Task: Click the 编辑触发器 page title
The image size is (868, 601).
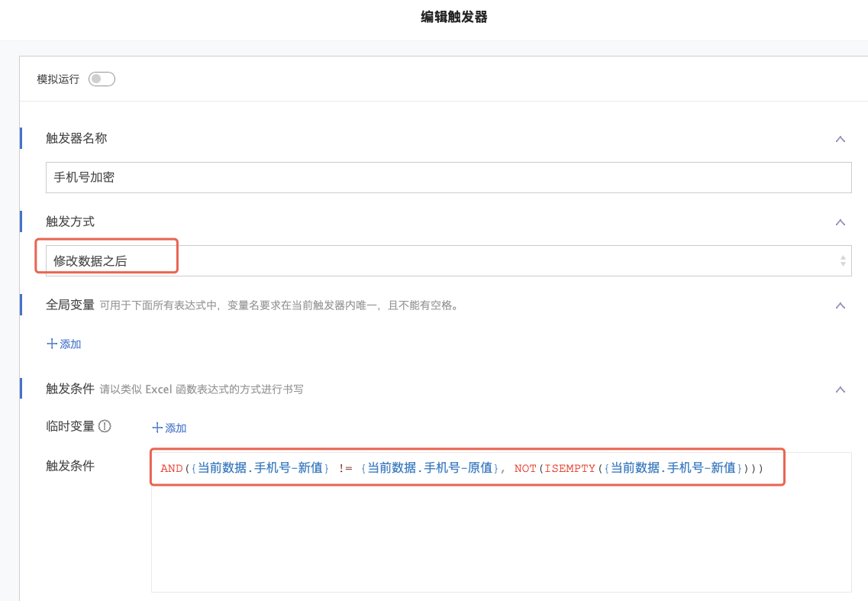Action: pyautogui.click(x=453, y=17)
